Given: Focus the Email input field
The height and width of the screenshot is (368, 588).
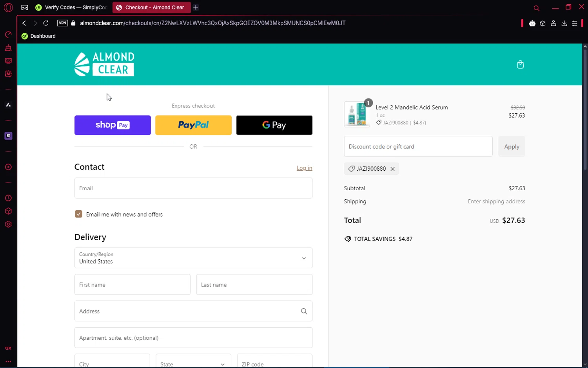Looking at the screenshot, I should pos(193,188).
